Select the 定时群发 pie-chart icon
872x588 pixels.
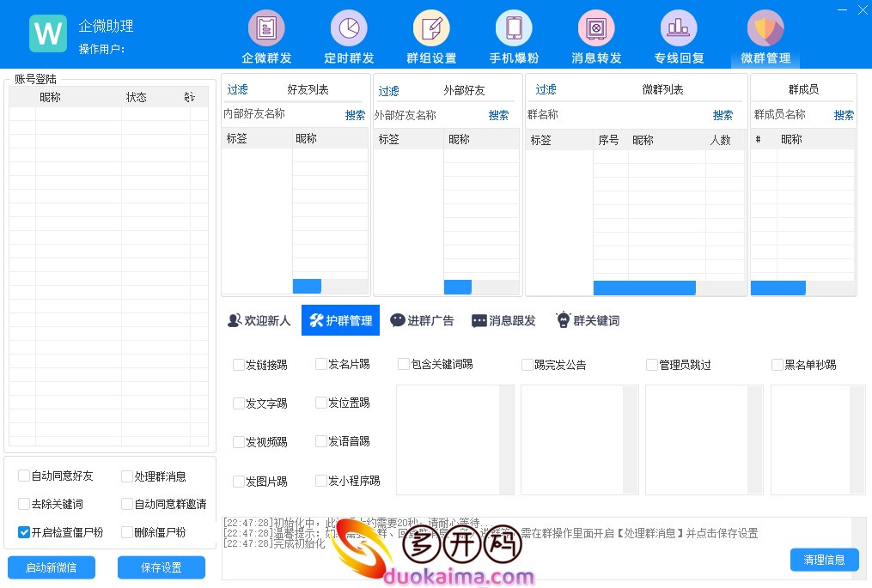click(x=349, y=28)
